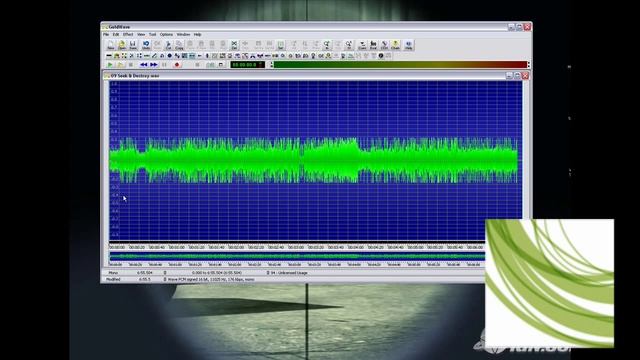The height and width of the screenshot is (360, 640).
Task: Click the green playback time display
Action: pyautogui.click(x=247, y=64)
